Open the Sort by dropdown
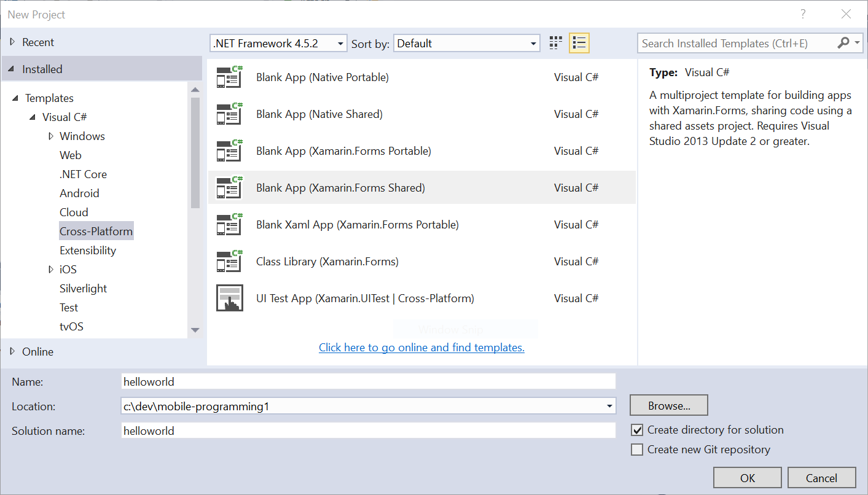The width and height of the screenshot is (868, 495). pos(466,44)
